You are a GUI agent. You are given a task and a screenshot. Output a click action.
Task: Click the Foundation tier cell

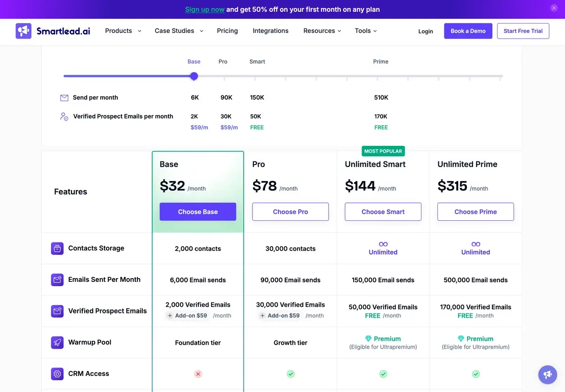pos(198,343)
